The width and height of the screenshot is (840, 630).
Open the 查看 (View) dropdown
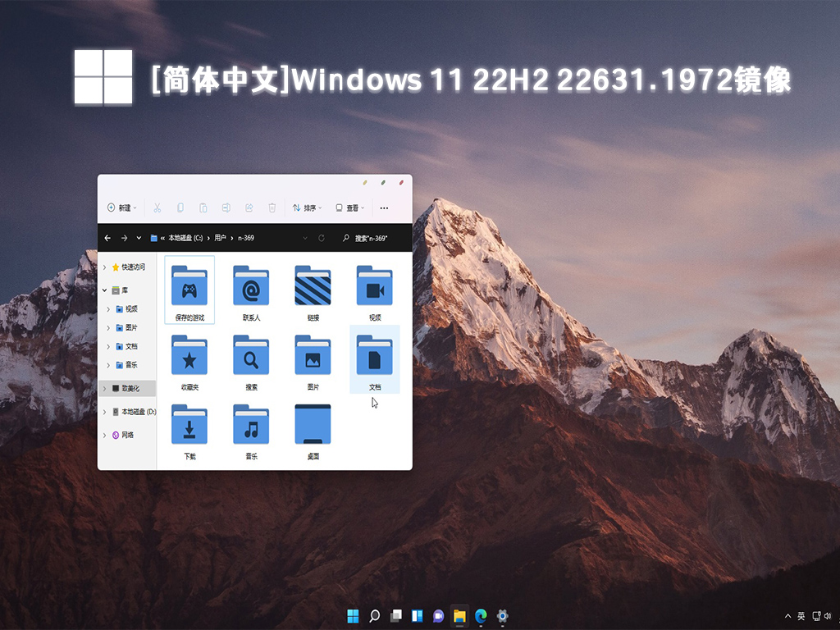coord(350,208)
